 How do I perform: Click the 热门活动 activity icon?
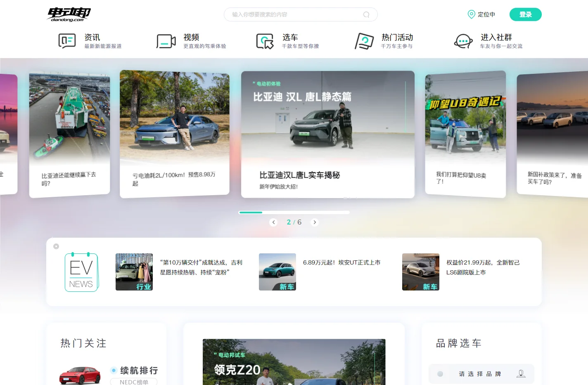click(x=364, y=41)
